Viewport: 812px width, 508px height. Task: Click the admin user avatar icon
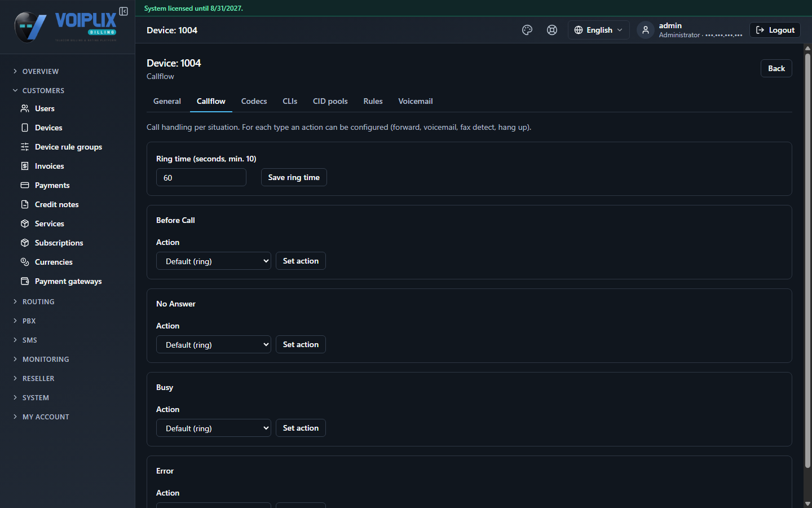646,30
